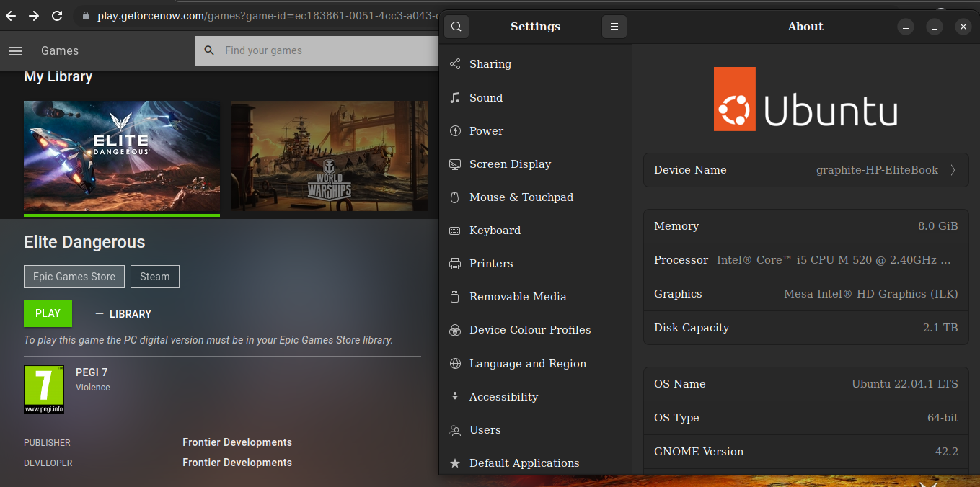This screenshot has height=487, width=980.
Task: Click the Users icon in sidebar
Action: coord(455,430)
